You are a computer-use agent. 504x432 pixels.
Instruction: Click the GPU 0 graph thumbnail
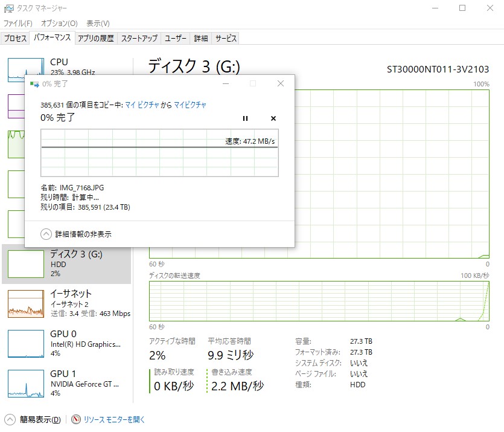(26, 344)
